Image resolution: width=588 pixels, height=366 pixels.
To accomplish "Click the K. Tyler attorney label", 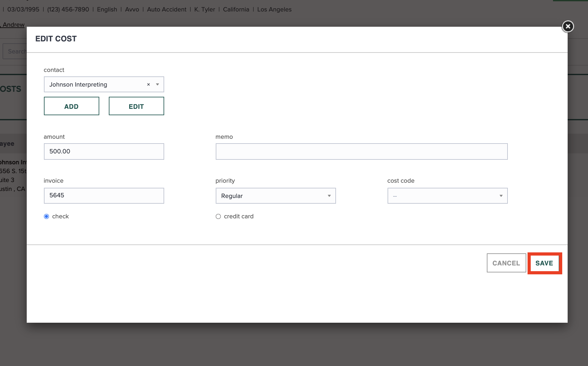I will click(x=204, y=9).
